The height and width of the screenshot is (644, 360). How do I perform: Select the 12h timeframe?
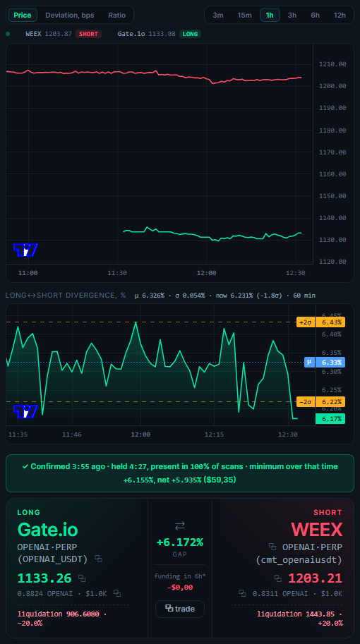[x=340, y=16]
